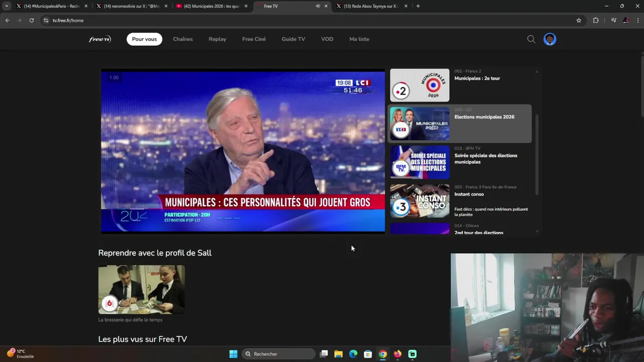
Task: Click the Free TV logo
Action: 100,39
